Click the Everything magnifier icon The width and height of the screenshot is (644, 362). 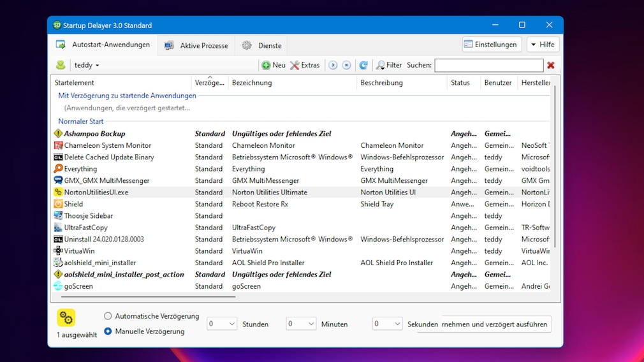pos(58,169)
